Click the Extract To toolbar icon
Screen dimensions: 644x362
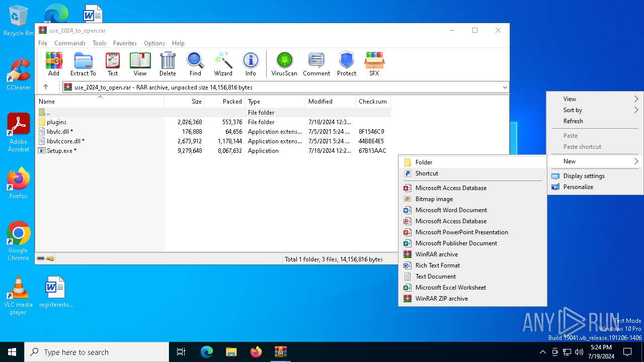pos(83,64)
